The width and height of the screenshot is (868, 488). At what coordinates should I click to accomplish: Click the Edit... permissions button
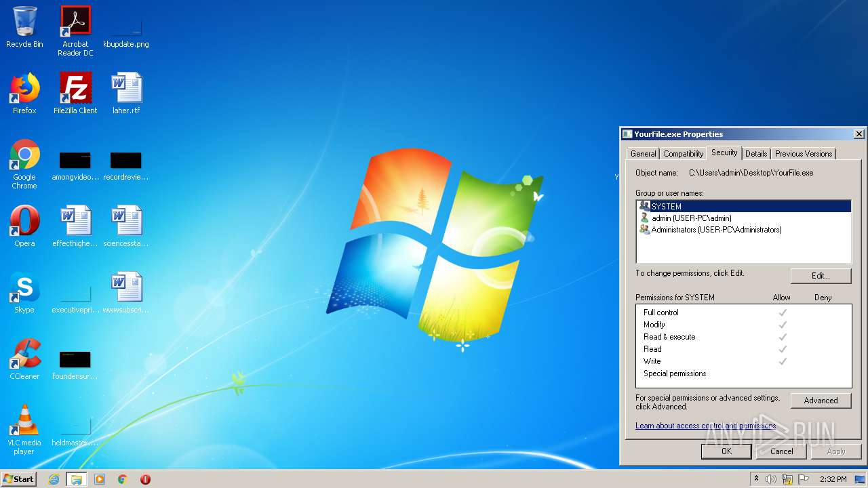click(821, 276)
